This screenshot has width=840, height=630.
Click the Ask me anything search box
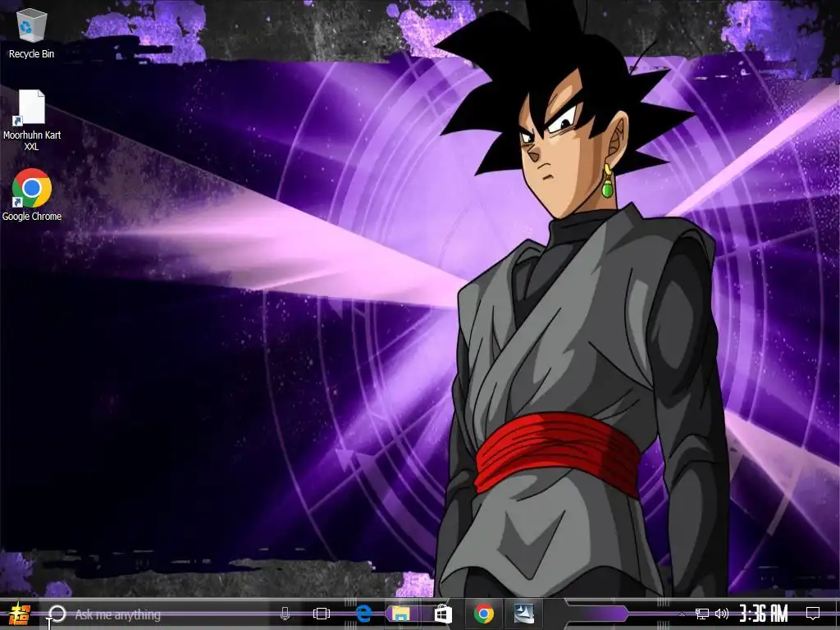171,614
